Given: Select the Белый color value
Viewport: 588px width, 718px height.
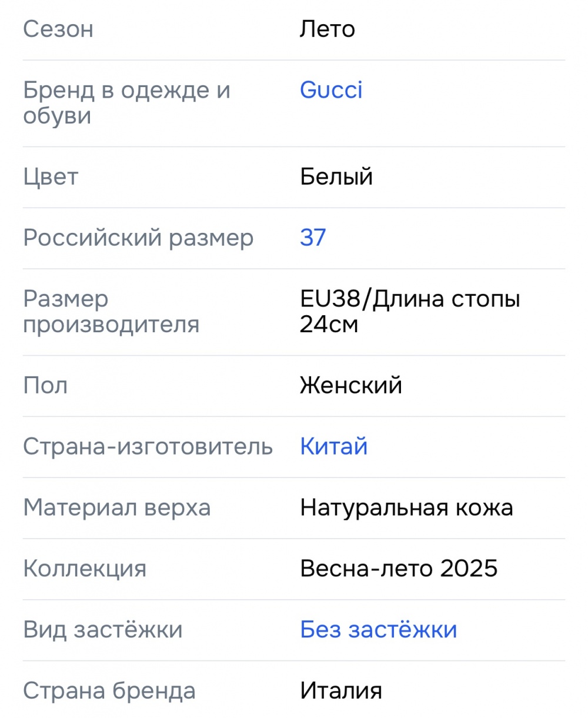Looking at the screenshot, I should pos(336,176).
